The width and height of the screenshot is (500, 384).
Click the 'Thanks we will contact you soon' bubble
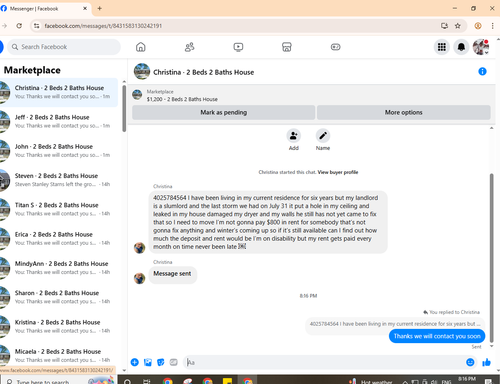[437, 336]
